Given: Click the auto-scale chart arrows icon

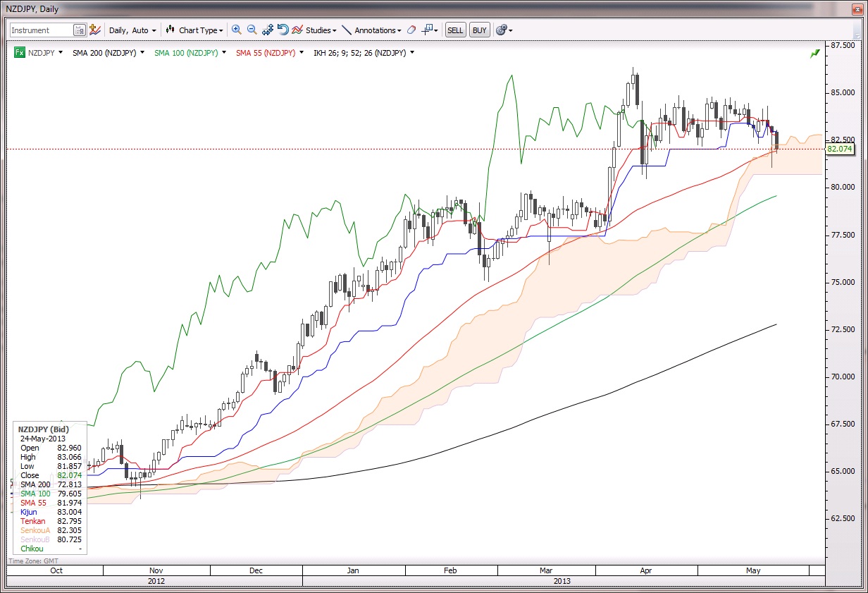Looking at the screenshot, I should 268,30.
